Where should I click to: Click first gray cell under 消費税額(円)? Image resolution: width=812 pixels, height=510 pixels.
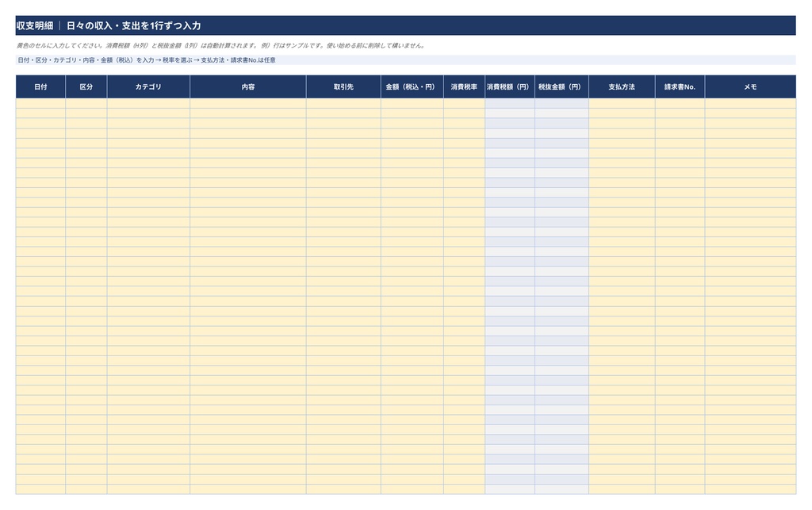[510, 104]
